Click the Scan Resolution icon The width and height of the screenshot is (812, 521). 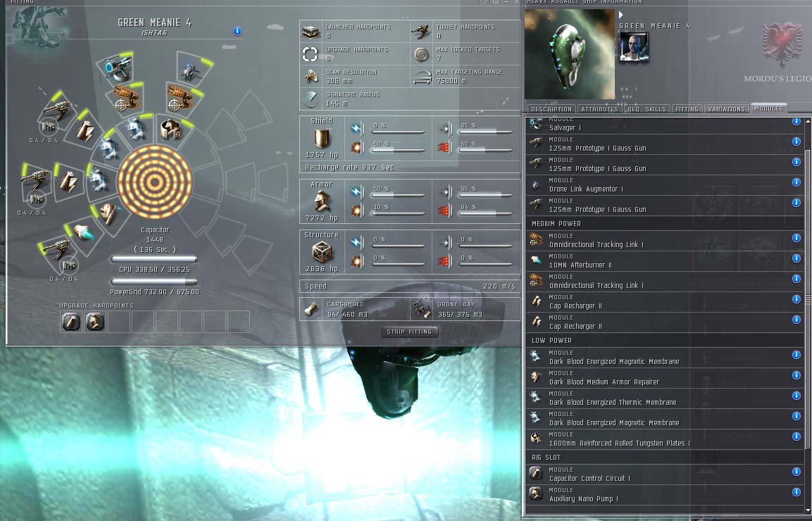311,77
